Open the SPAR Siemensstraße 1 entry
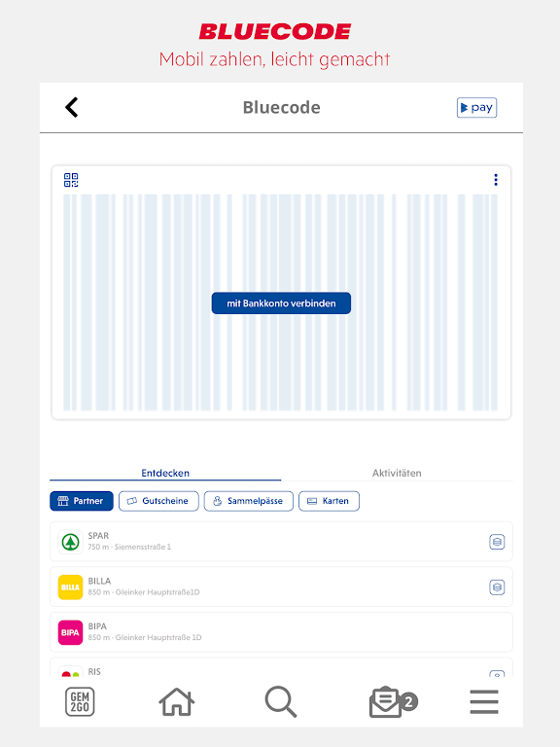 pos(281,542)
